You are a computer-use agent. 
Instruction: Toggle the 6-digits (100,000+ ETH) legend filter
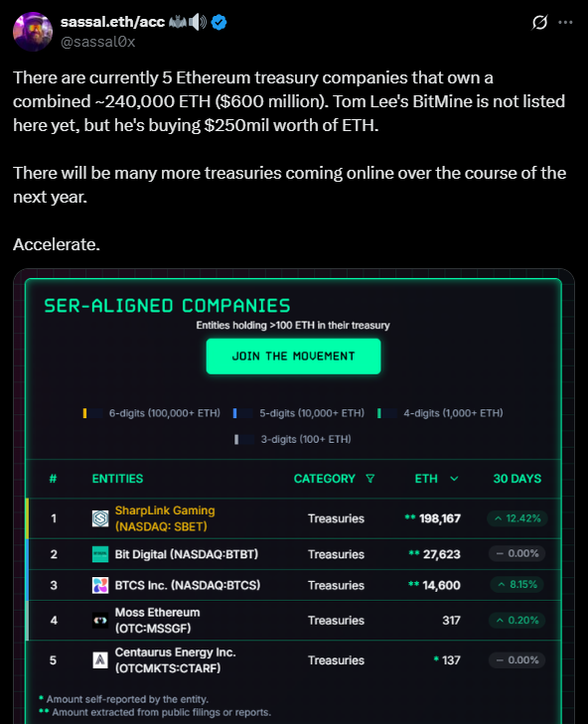click(152, 413)
